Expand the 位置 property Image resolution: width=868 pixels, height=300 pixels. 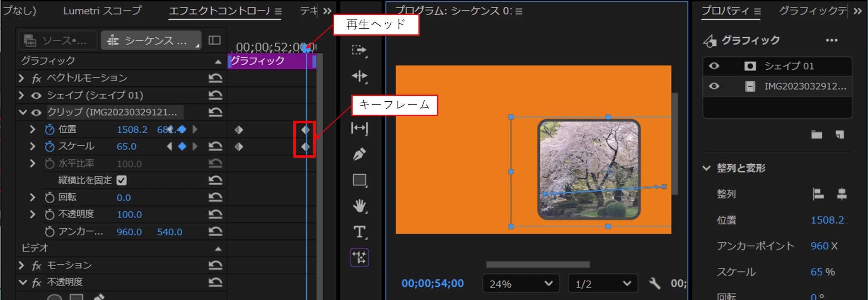click(x=32, y=129)
